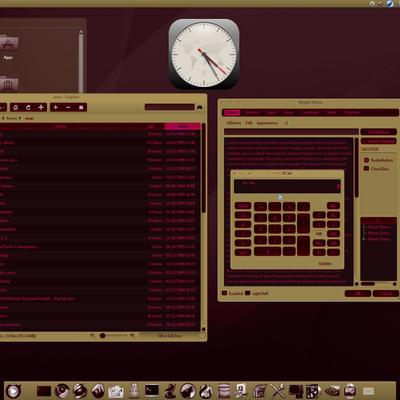Click the zoom-out icon left of Dolphin's status slider
Image resolution: width=400 pixels, height=400 pixels.
[x=92, y=335]
